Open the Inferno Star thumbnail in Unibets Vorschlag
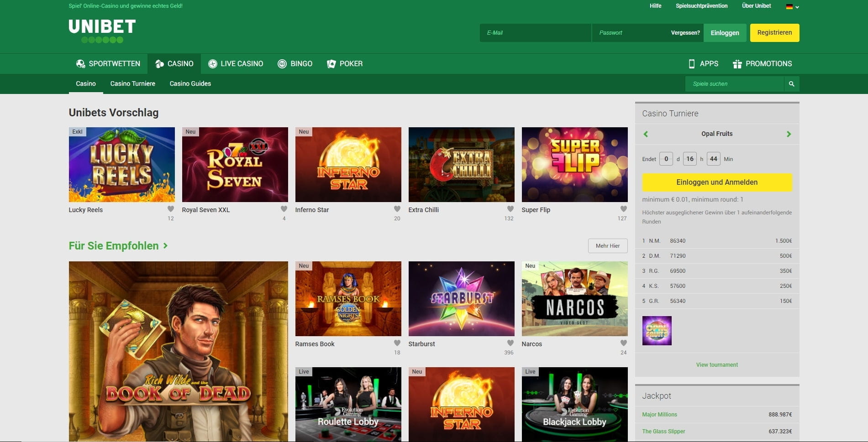 point(348,165)
